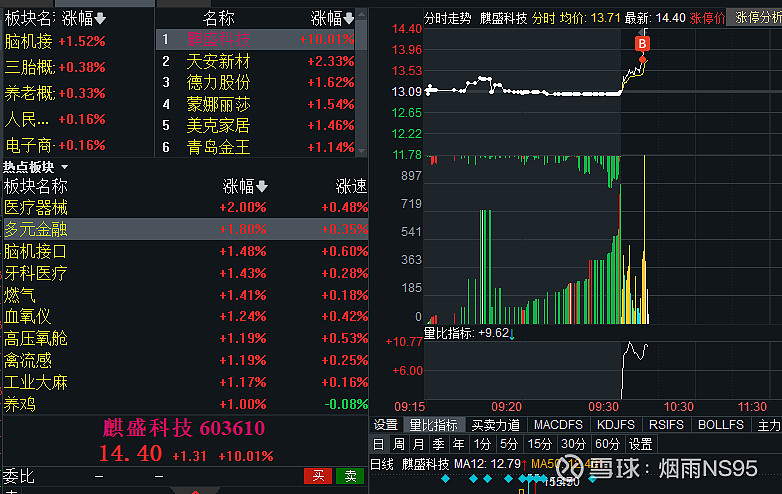Expand the 热点板块 dropdown arrow

click(65, 167)
